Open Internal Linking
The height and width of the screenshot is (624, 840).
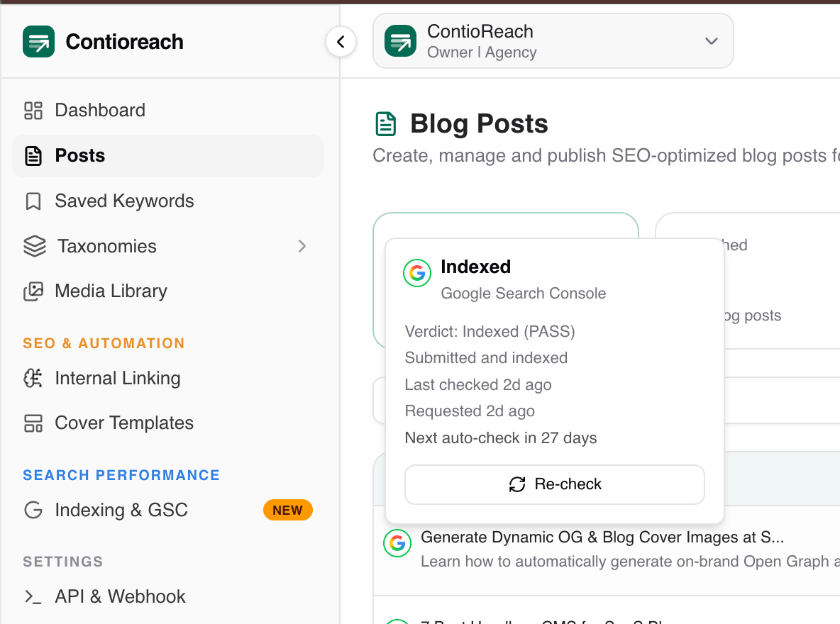pyautogui.click(x=167, y=378)
